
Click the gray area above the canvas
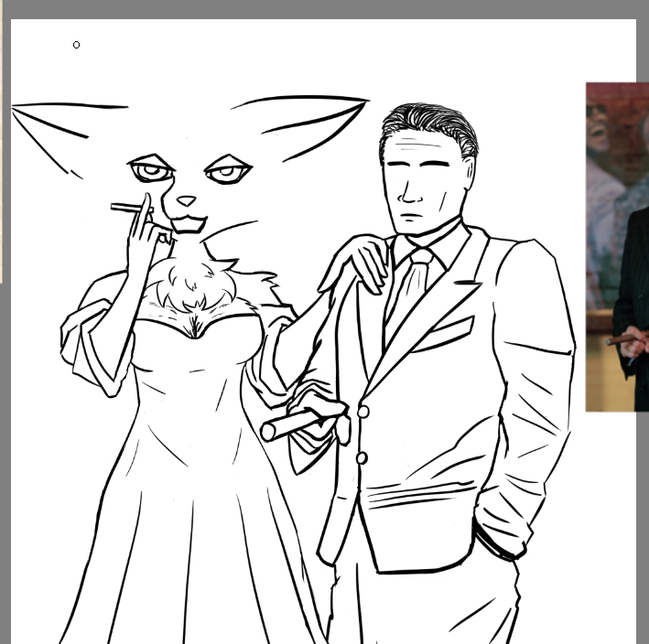320,8
